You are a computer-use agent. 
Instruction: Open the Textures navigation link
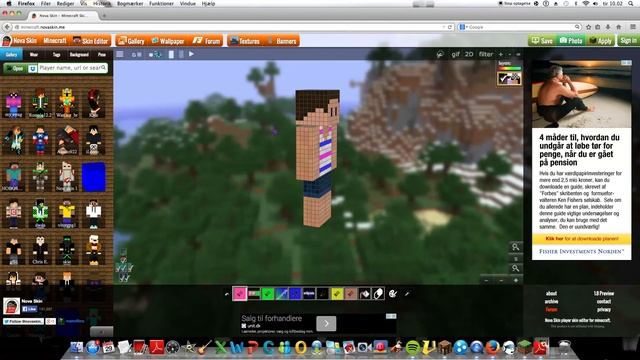click(244, 41)
